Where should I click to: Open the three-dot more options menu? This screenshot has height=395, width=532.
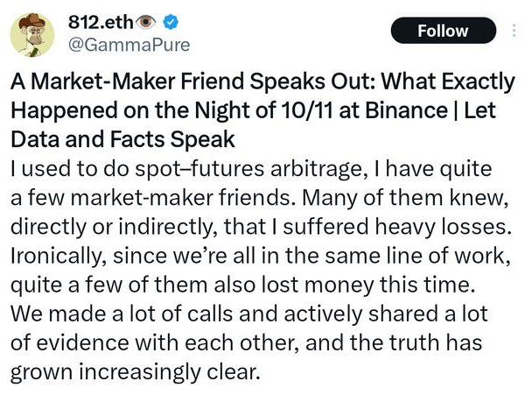[514, 31]
